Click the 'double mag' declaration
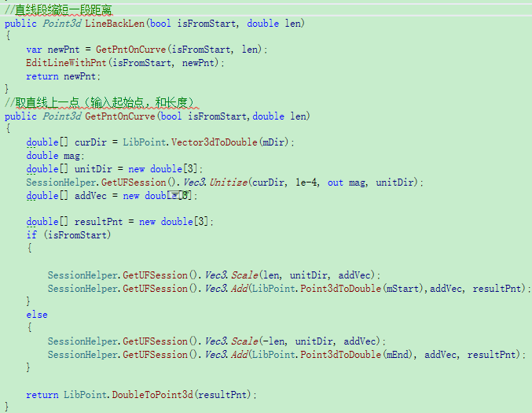This screenshot has width=532, height=413. click(54, 156)
